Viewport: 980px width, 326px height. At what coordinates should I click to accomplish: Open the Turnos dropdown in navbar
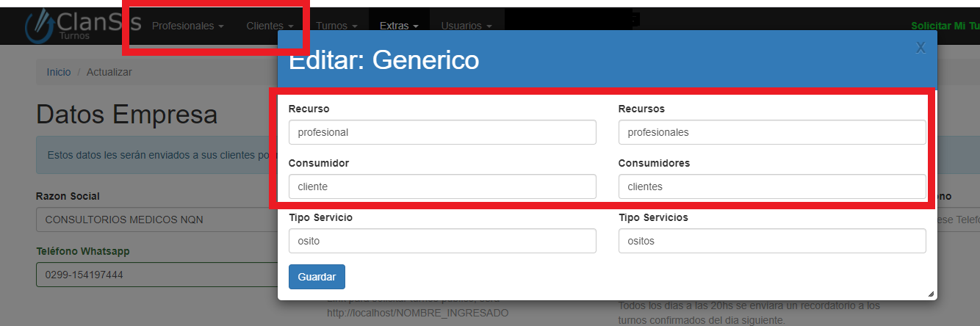click(x=336, y=26)
